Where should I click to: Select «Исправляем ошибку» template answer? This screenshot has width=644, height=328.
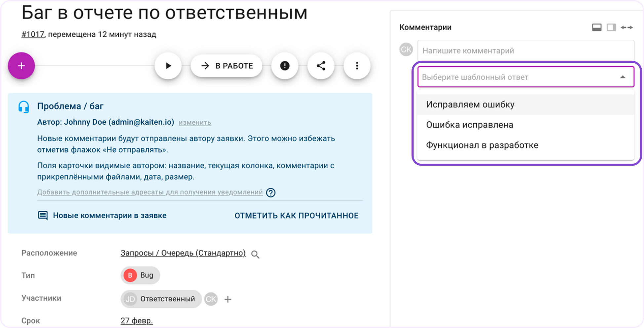pyautogui.click(x=470, y=104)
